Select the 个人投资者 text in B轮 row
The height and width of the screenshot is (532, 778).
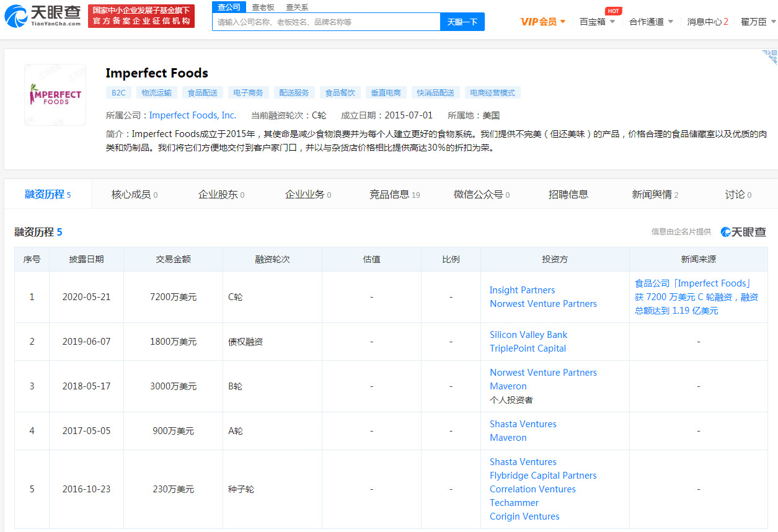pyautogui.click(x=511, y=400)
